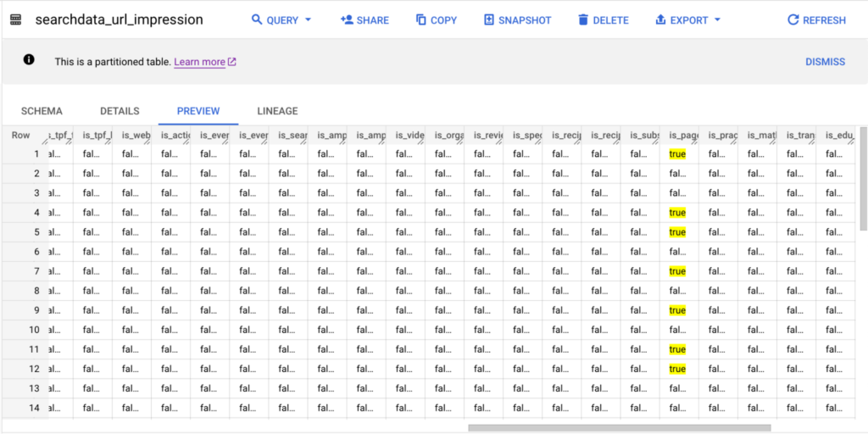This screenshot has width=868, height=434.
Task: Click the is_vide cell in row 6
Action: coord(406,252)
